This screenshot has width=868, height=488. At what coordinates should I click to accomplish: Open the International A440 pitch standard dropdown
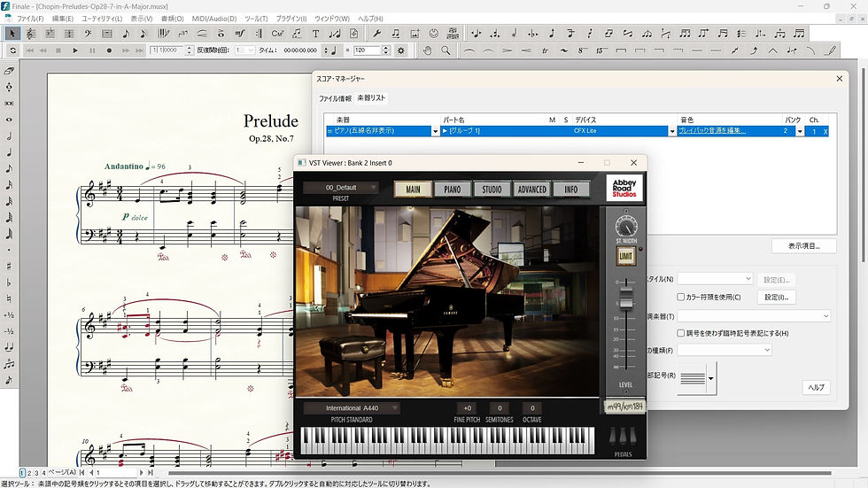click(352, 408)
